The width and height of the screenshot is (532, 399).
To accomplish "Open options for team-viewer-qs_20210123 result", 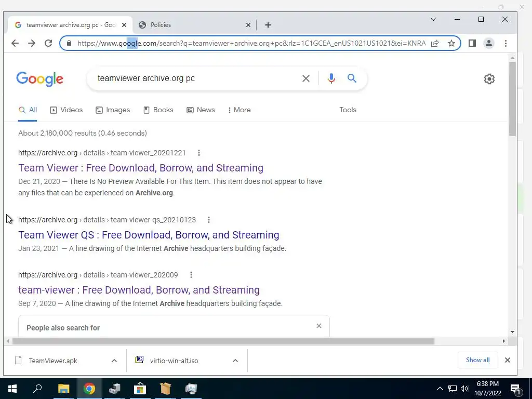I will point(209,220).
